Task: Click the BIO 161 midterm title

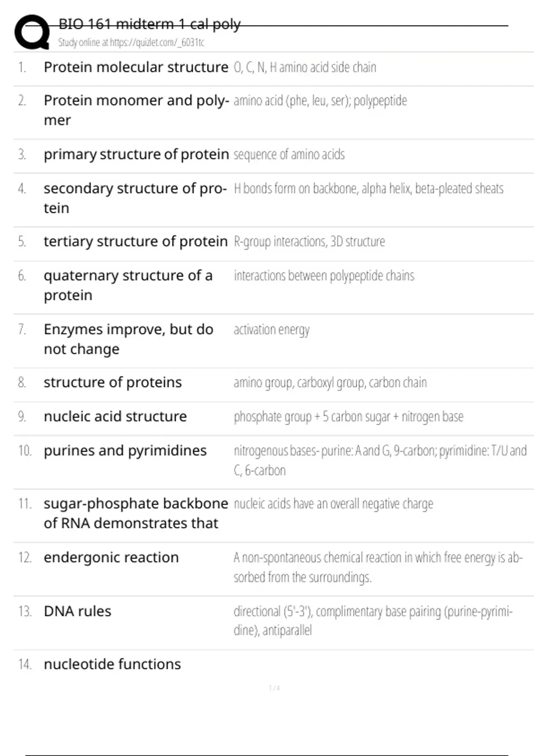Action: [150, 24]
